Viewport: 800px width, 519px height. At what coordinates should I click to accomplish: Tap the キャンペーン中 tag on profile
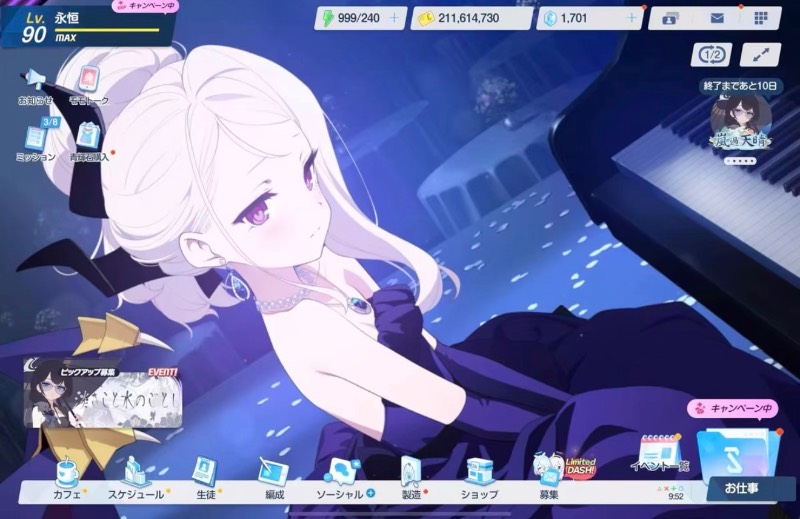(146, 6)
